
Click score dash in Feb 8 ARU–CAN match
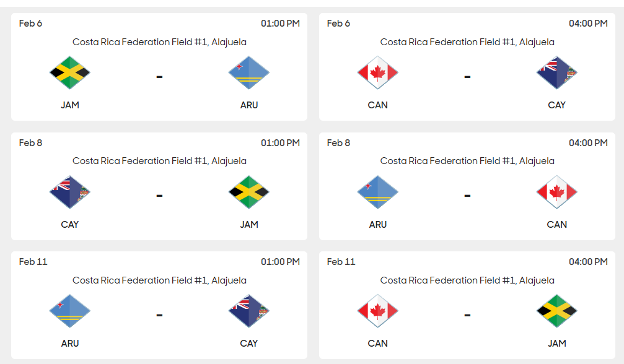[x=467, y=196]
